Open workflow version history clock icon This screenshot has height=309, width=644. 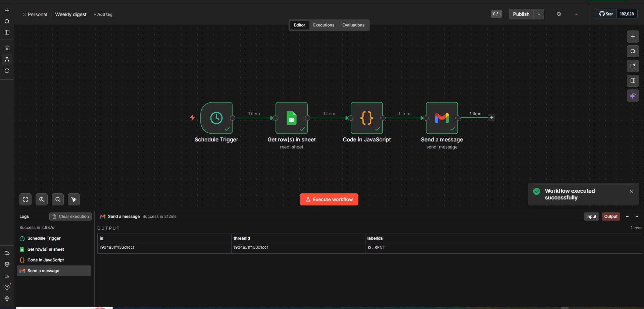coord(559,14)
